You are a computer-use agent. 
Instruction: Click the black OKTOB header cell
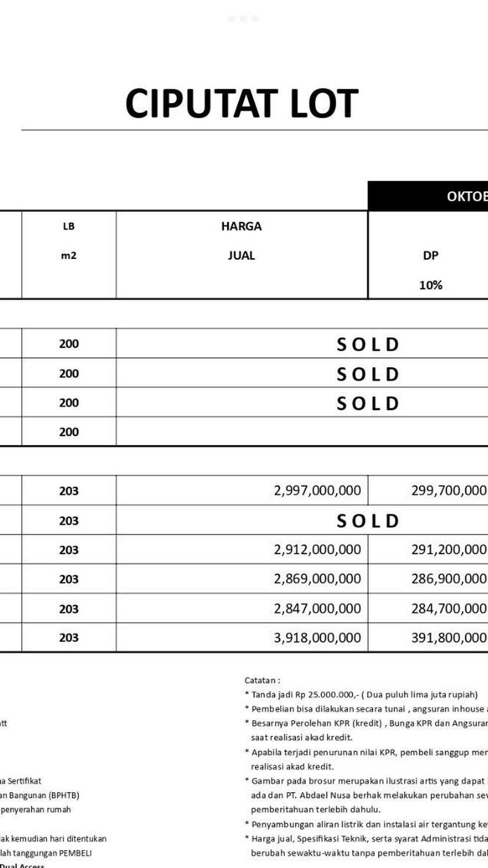[x=429, y=196]
